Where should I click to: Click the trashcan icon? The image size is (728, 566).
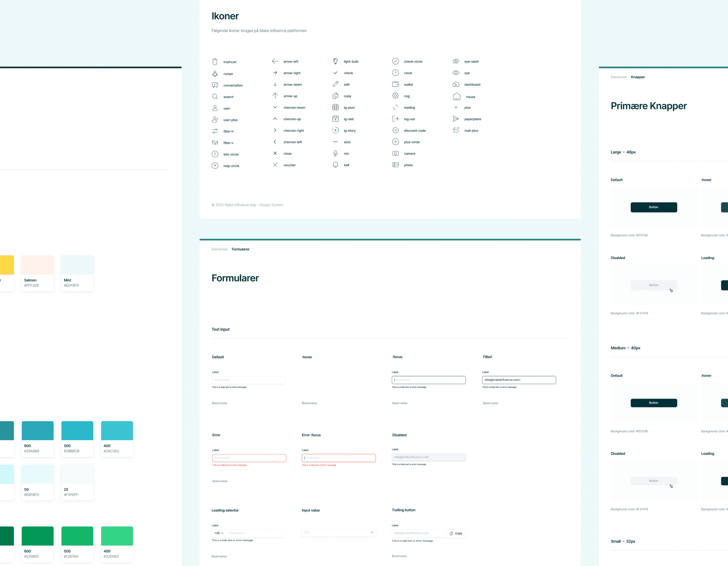[215, 62]
